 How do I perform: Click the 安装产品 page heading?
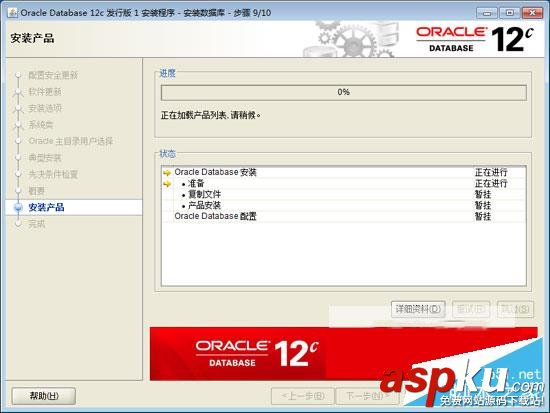(x=32, y=38)
